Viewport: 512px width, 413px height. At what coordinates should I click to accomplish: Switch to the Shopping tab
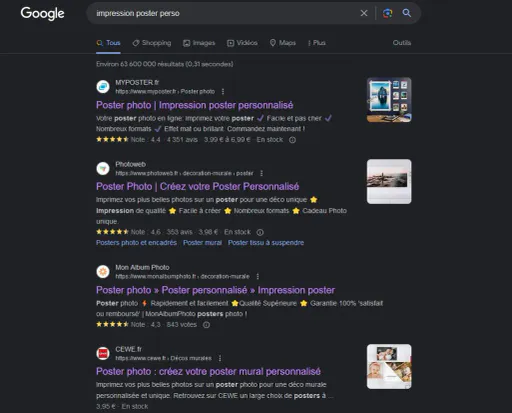[x=152, y=43]
